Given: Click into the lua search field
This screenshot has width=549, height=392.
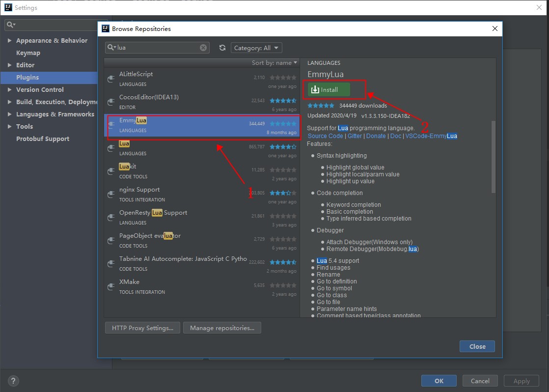Looking at the screenshot, I should [158, 48].
